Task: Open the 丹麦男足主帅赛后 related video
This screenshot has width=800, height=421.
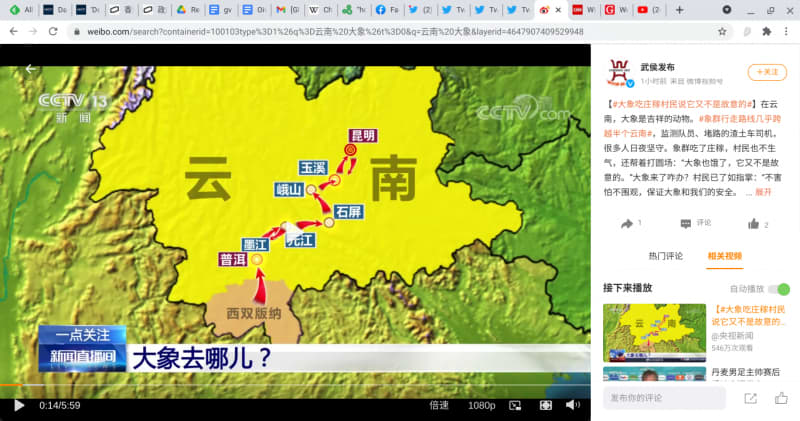Action: click(x=745, y=373)
